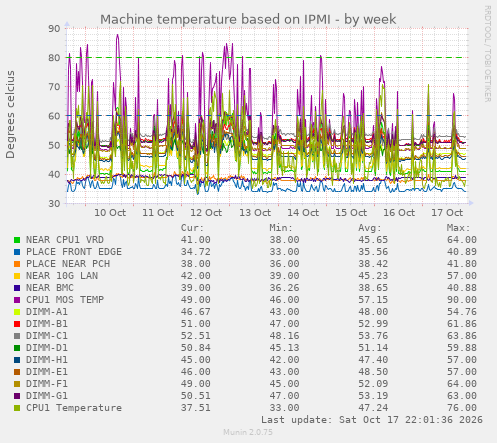Click the 'DIMM-D1' legend label
Screen dimensions: 497x443
click(47, 348)
